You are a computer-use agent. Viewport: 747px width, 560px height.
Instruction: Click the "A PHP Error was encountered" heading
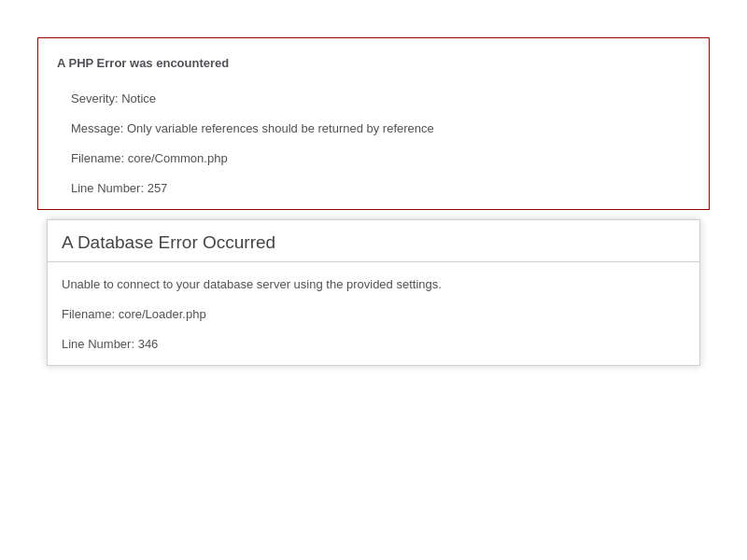pos(143,63)
